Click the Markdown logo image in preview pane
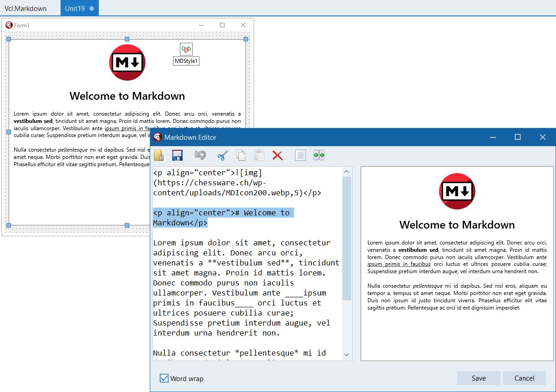The image size is (556, 392). coord(457,191)
